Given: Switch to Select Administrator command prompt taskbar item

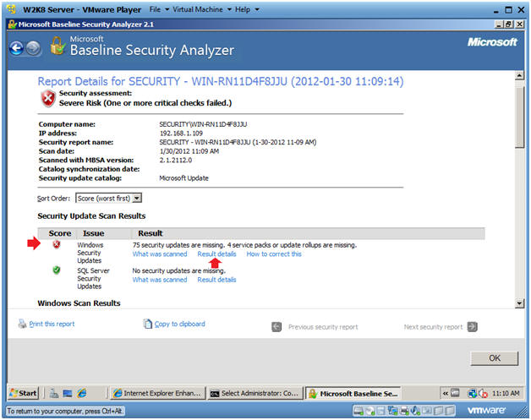Looking at the screenshot, I should pos(255,393).
